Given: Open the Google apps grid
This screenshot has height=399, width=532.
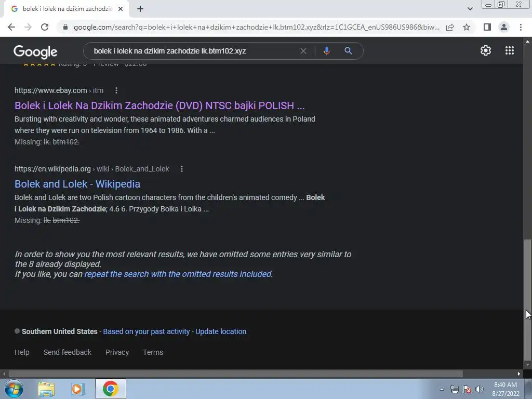Looking at the screenshot, I should pyautogui.click(x=510, y=50).
